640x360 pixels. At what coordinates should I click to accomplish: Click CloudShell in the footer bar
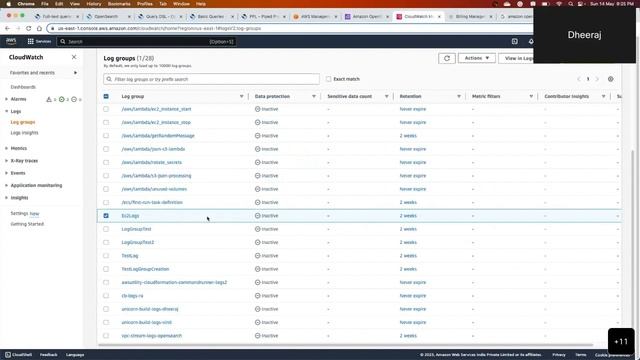click(x=18, y=355)
